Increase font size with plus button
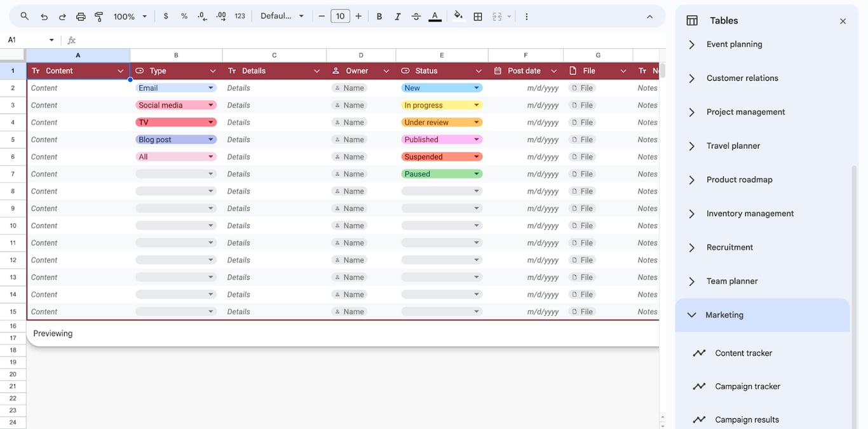Screen dimensions: 868x429 pos(358,17)
